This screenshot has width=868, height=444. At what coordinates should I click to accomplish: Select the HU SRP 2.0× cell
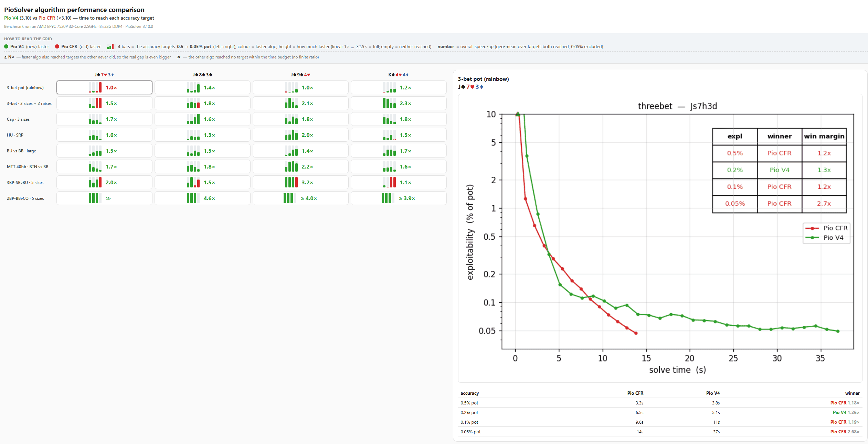click(x=300, y=135)
